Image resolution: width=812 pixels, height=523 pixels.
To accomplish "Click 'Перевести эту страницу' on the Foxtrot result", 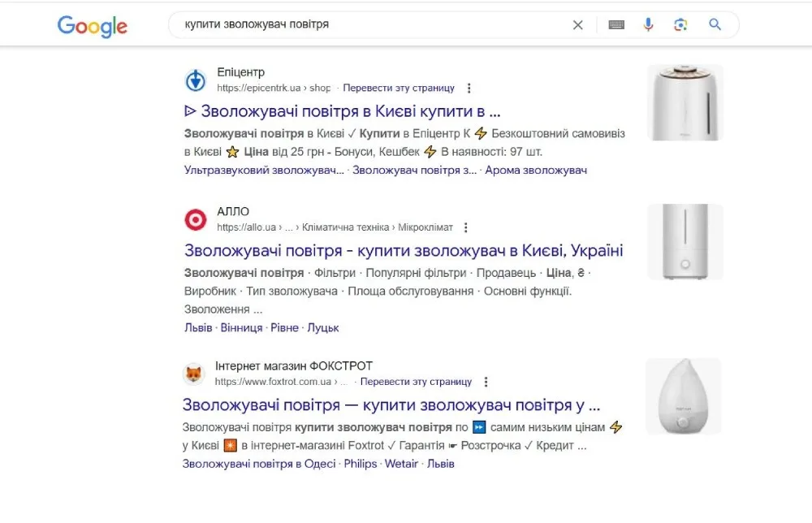I will pos(414,381).
